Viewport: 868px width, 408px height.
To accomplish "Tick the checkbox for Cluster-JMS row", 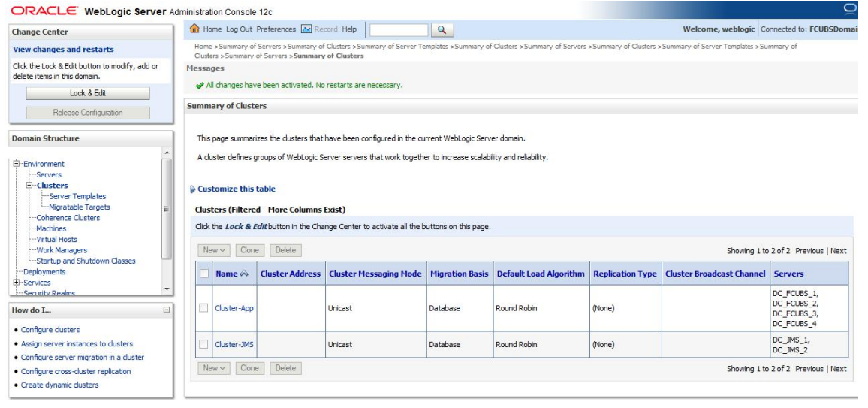I will 203,344.
